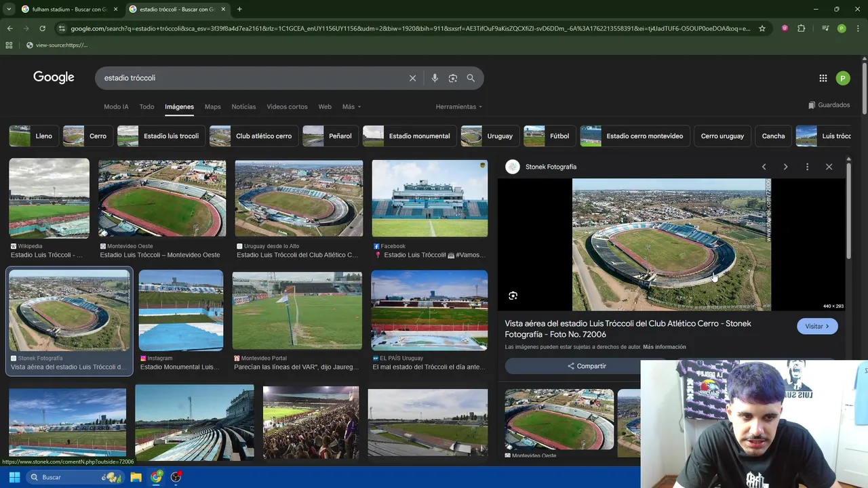Open the Windows Start menu
The height and width of the screenshot is (488, 868).
click(14, 477)
